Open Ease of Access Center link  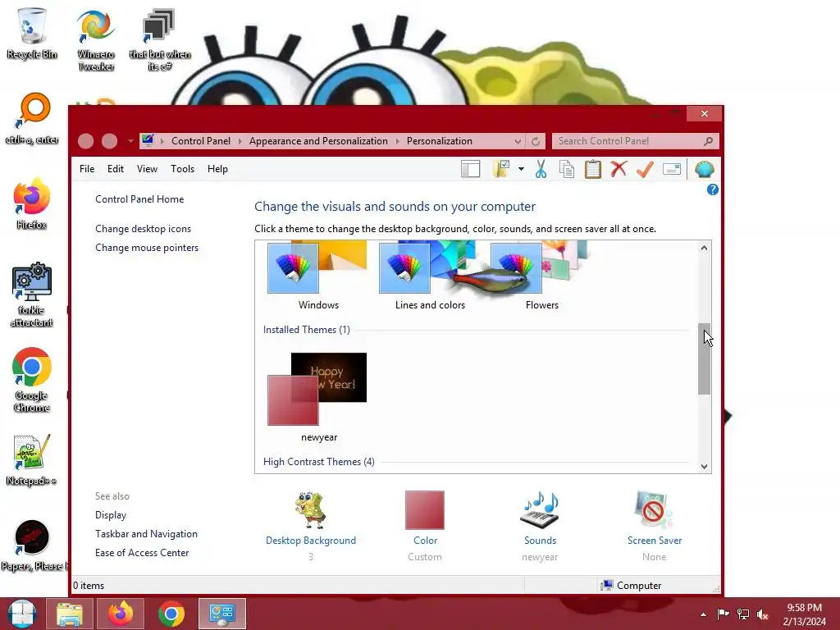pos(142,552)
